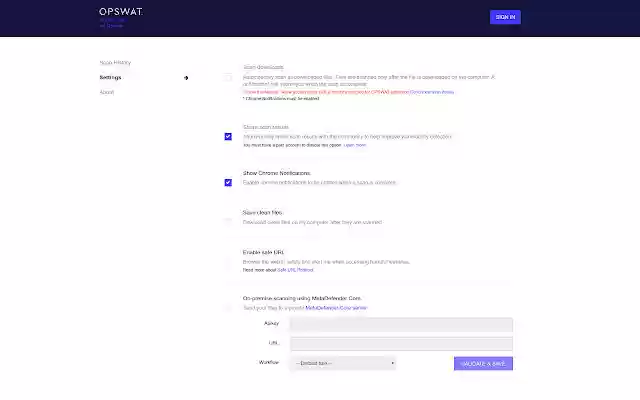Click Learn more under Share scan results

click(355, 145)
